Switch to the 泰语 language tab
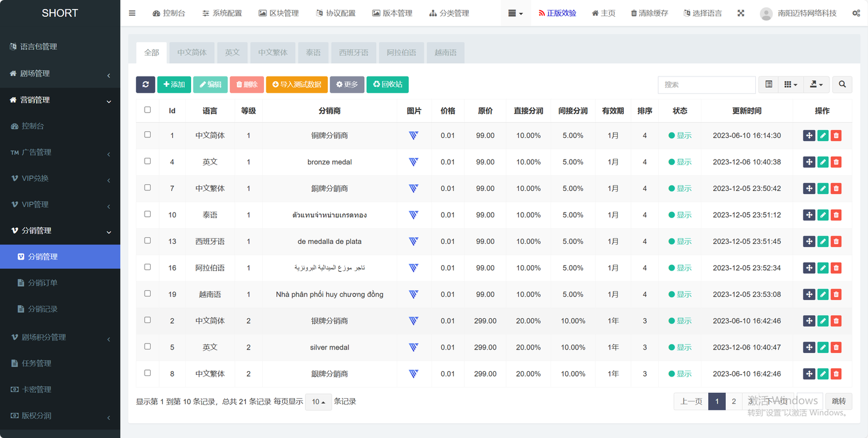 point(313,52)
